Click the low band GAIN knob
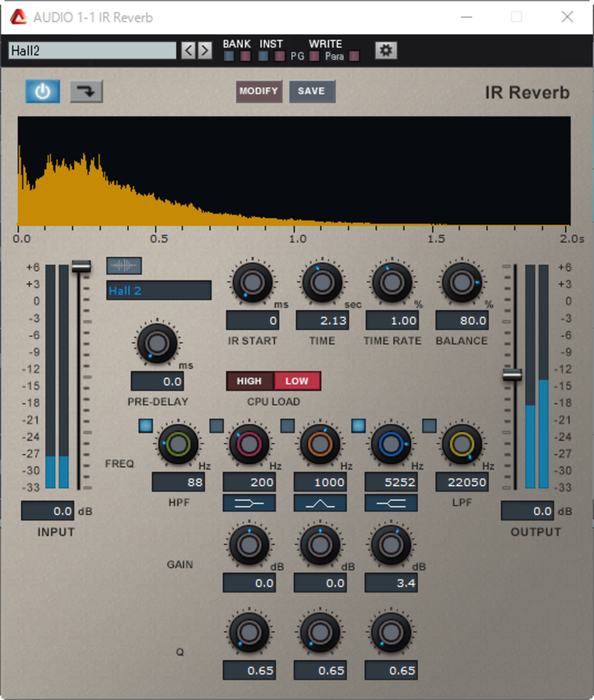This screenshot has width=594, height=700. [249, 545]
